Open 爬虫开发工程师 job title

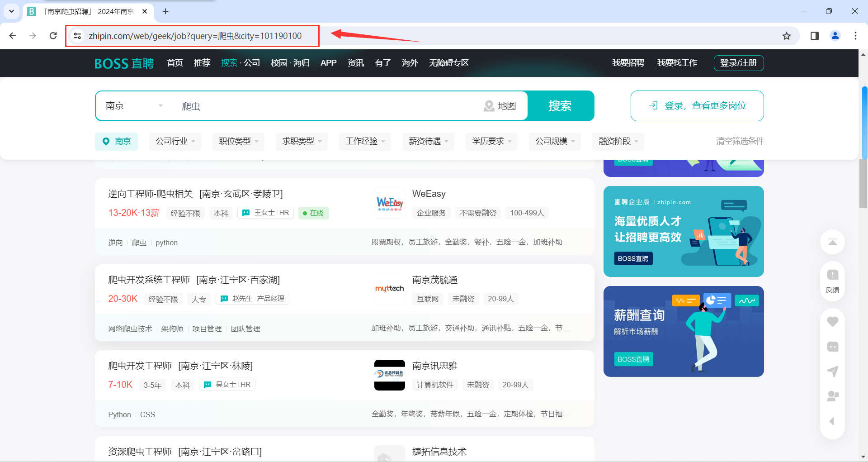click(x=140, y=366)
